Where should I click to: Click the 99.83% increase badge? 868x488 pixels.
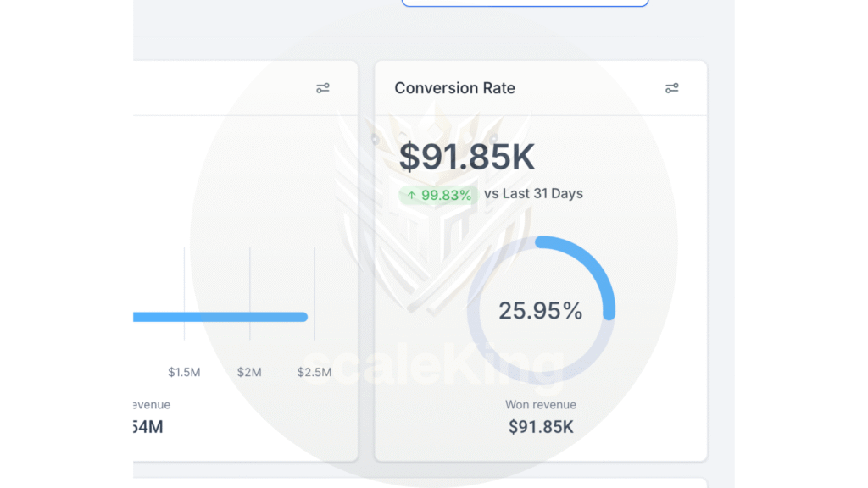(x=438, y=195)
